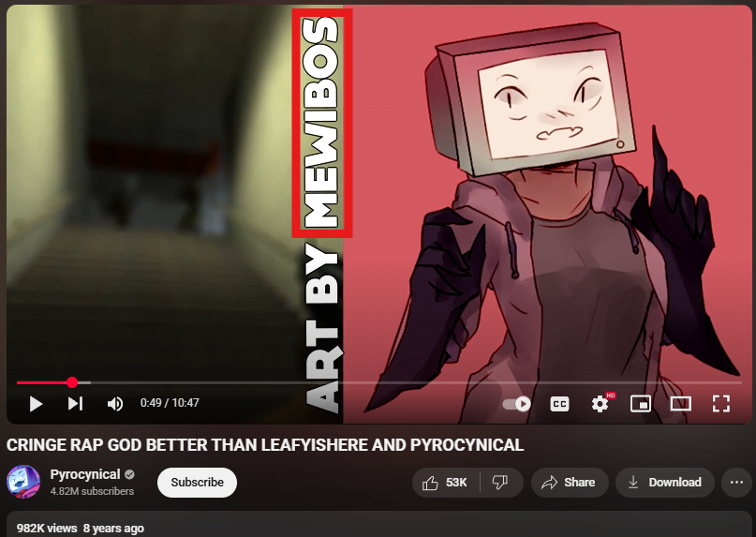The width and height of the screenshot is (756, 537).
Task: Expand the description showing 982K views
Action: [x=81, y=528]
